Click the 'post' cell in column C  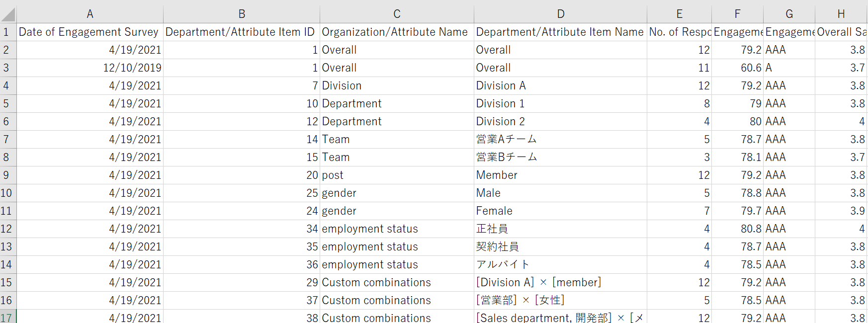pyautogui.click(x=396, y=175)
